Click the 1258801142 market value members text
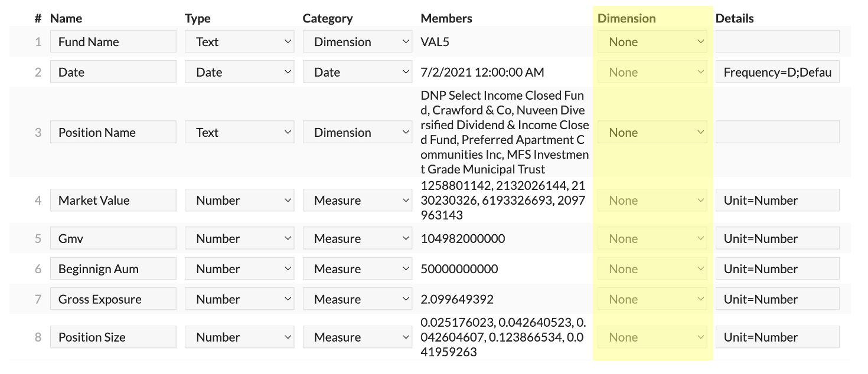The width and height of the screenshot is (868, 374). pyautogui.click(x=503, y=200)
